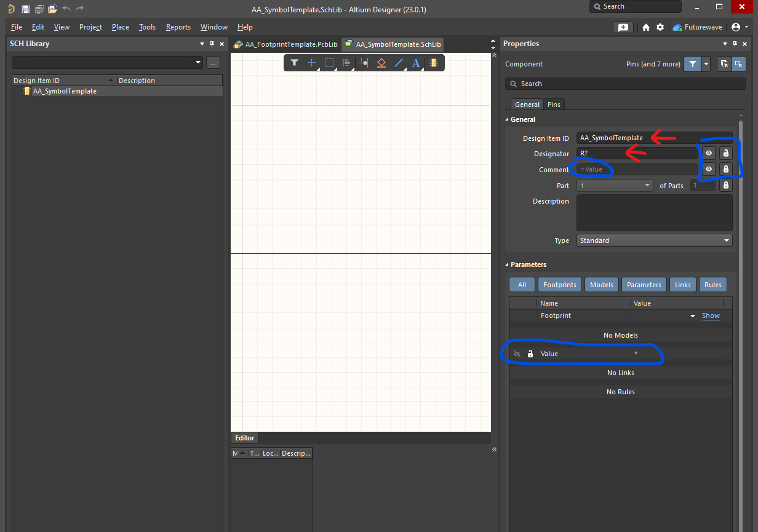
Task: Open Preferences gear icon
Action: pyautogui.click(x=660, y=27)
